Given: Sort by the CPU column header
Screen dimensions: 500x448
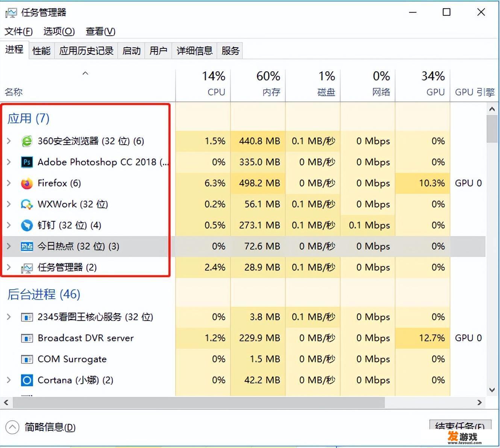Looking at the screenshot, I should point(203,86).
